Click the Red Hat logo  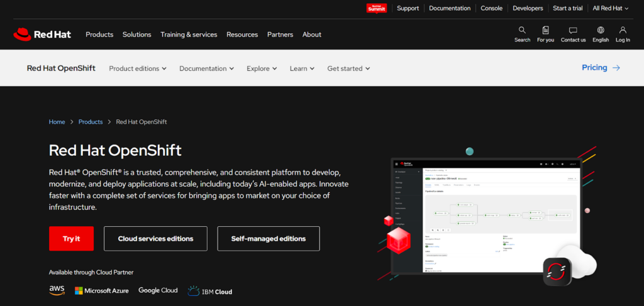42,35
